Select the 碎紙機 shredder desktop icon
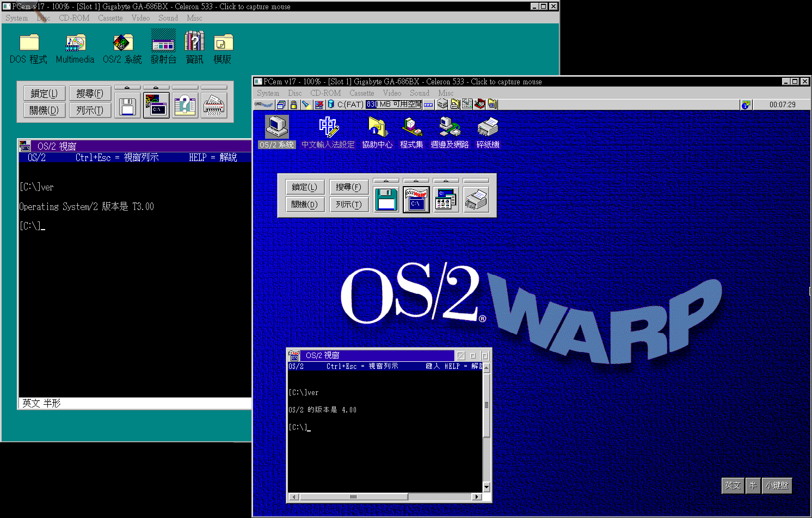This screenshot has width=812, height=518. pyautogui.click(x=488, y=133)
